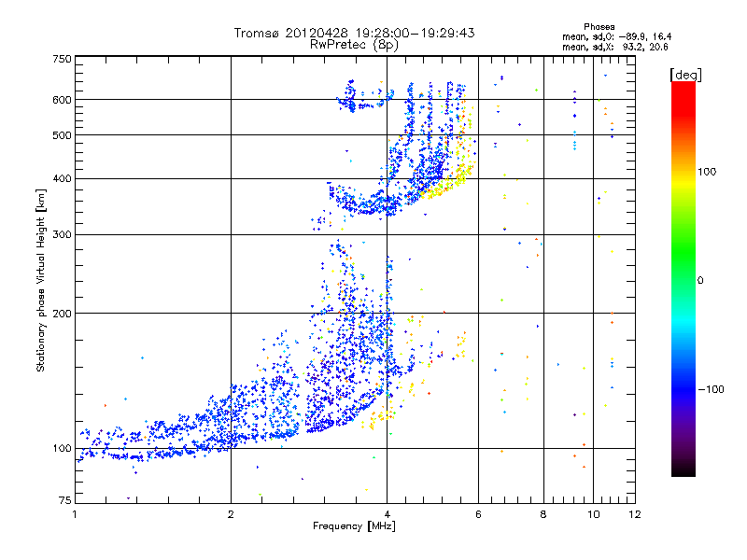Click the 'Phases' header text
The height and width of the screenshot is (560, 747).
coord(599,27)
